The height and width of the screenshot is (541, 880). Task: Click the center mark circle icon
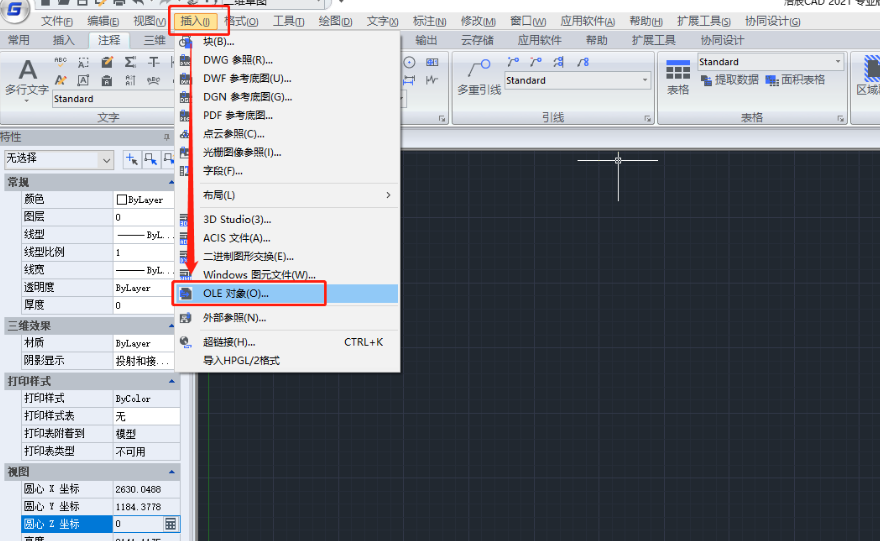pyautogui.click(x=410, y=62)
